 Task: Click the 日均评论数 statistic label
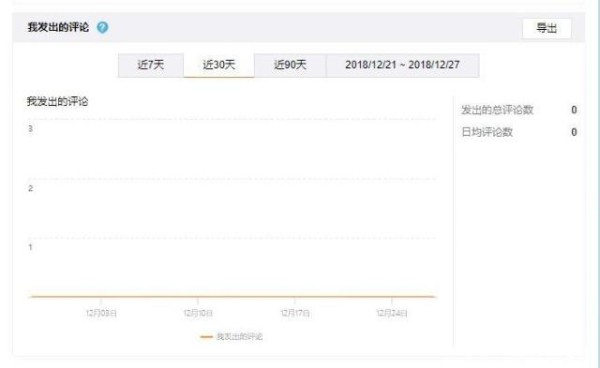[487, 132]
